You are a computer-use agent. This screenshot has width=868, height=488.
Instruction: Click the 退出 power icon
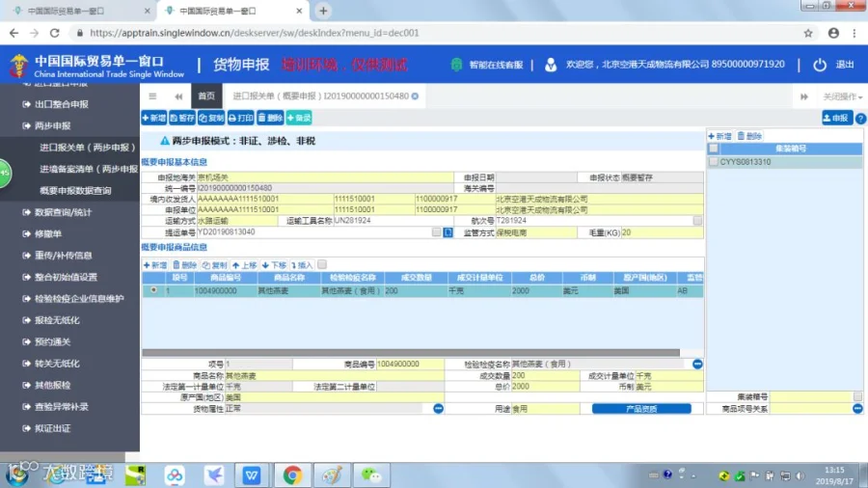point(819,65)
